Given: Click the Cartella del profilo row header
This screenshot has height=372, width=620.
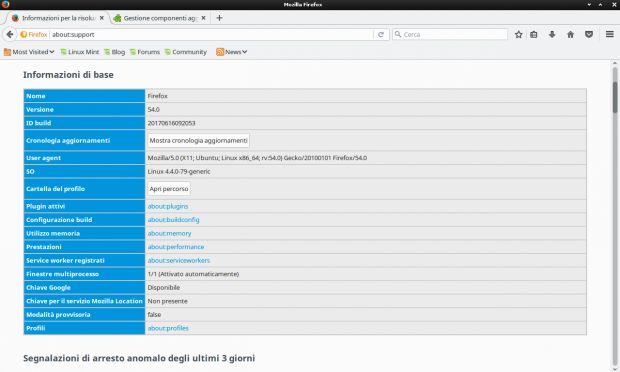Looking at the screenshot, I should pos(84,189).
